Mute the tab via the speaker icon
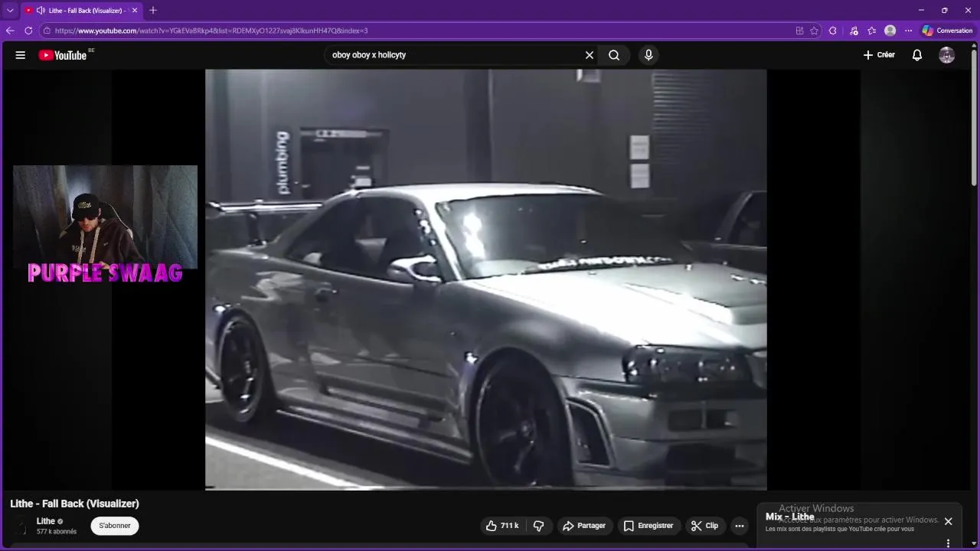The image size is (980, 551). click(41, 10)
